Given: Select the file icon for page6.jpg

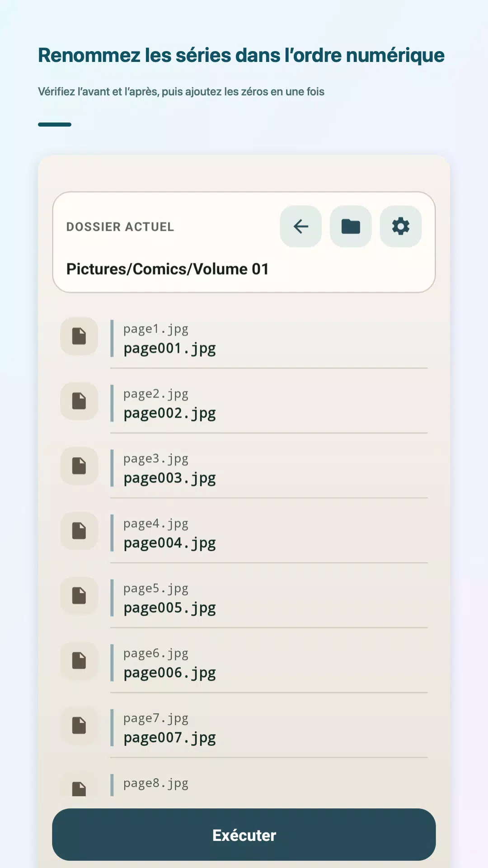Looking at the screenshot, I should pyautogui.click(x=79, y=660).
